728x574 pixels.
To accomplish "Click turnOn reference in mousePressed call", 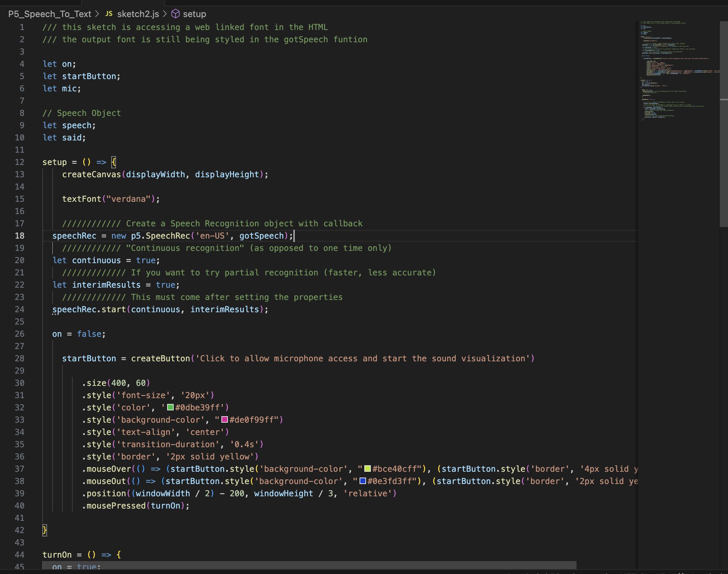I will tap(165, 505).
